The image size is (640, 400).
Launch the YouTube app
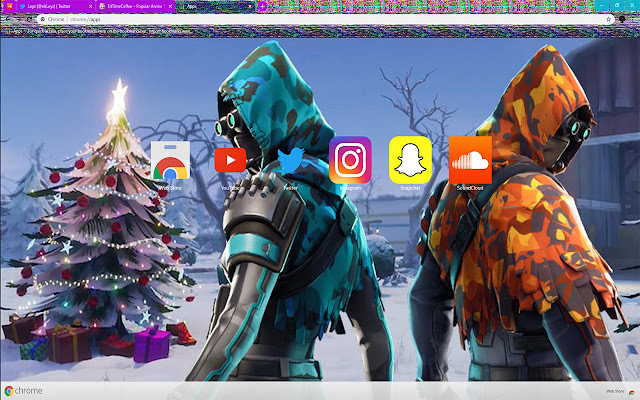click(230, 160)
